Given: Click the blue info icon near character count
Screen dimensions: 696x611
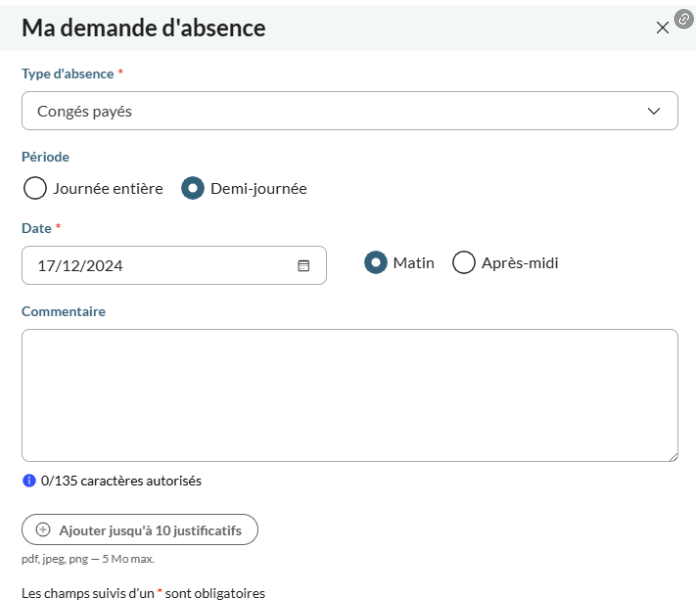Looking at the screenshot, I should [x=29, y=481].
